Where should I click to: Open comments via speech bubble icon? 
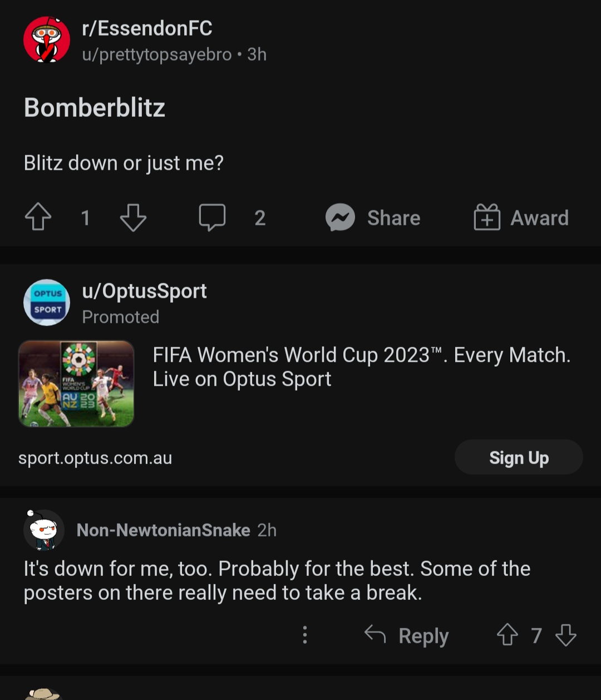coord(213,218)
